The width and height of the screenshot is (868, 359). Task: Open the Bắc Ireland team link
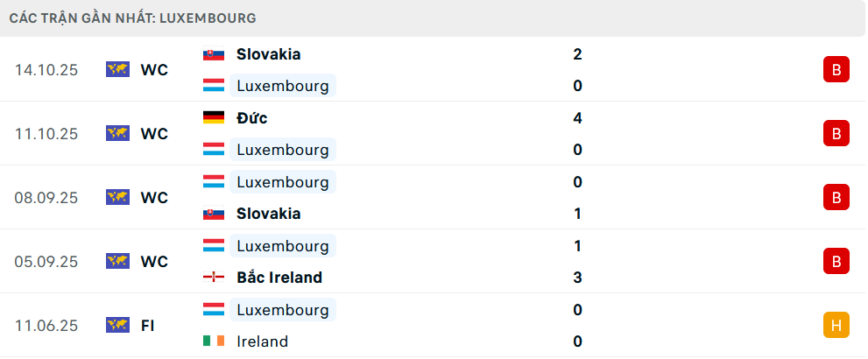[x=279, y=278]
